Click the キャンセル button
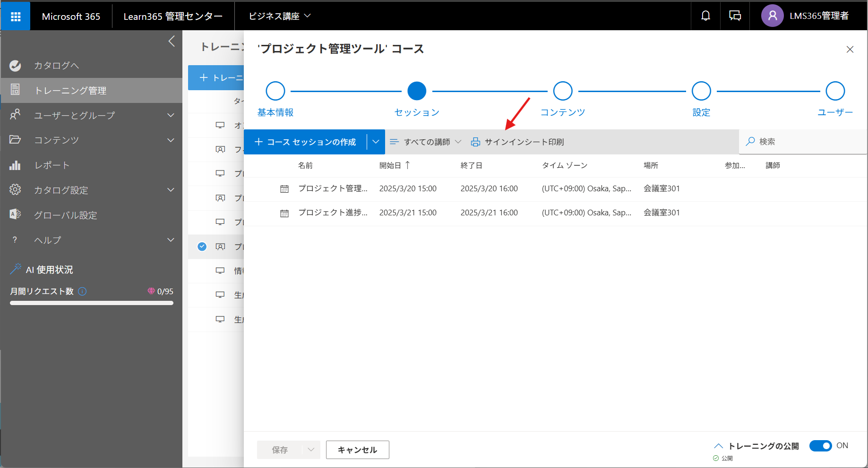This screenshot has width=868, height=468. click(x=358, y=450)
